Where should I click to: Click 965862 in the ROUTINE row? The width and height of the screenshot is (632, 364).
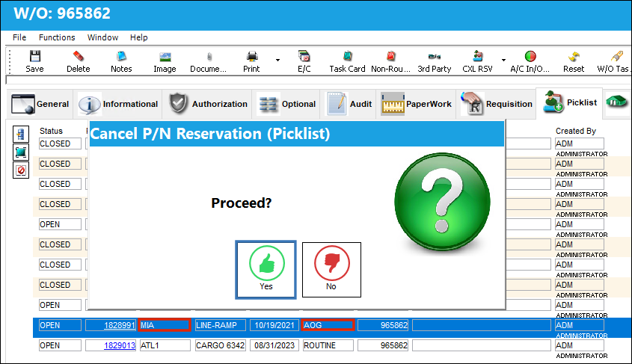click(383, 345)
